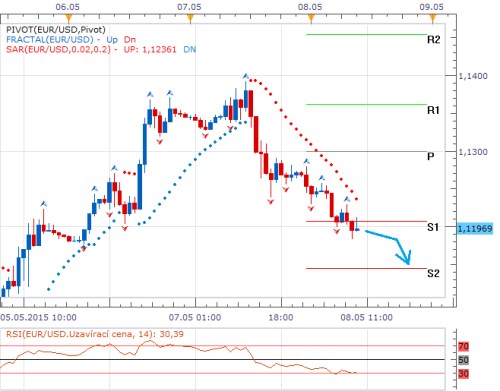
Task: Click the S1 pivot level label
Action: point(433,227)
